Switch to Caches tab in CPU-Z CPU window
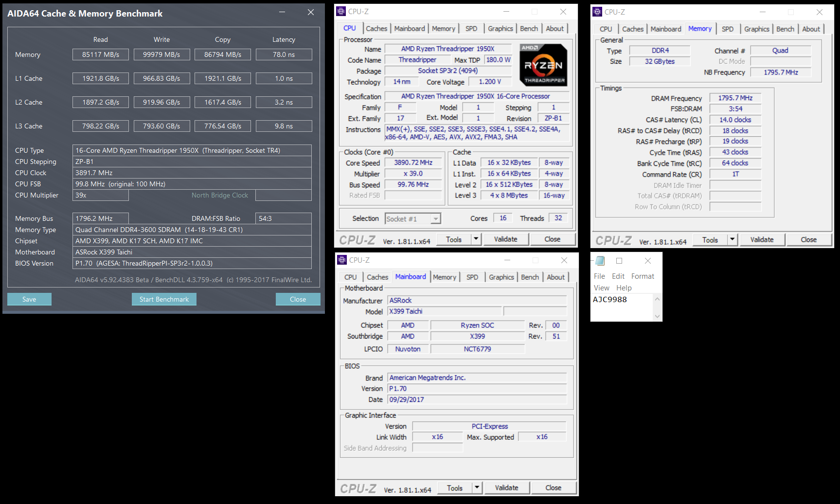This screenshot has height=504, width=840. click(x=376, y=29)
